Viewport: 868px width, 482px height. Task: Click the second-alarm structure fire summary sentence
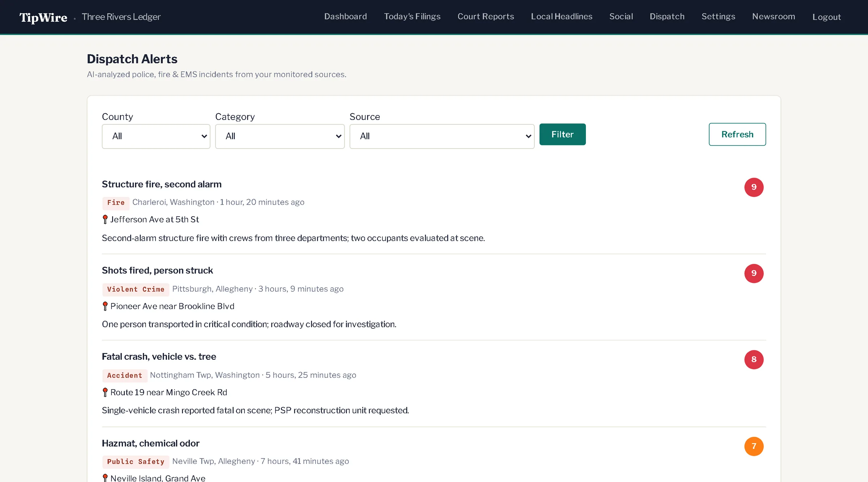tap(293, 238)
